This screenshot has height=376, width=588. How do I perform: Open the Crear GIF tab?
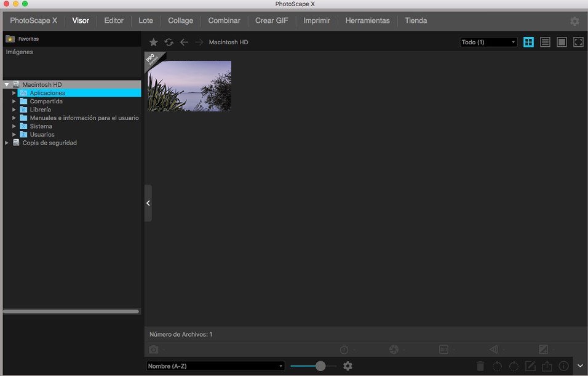(271, 20)
